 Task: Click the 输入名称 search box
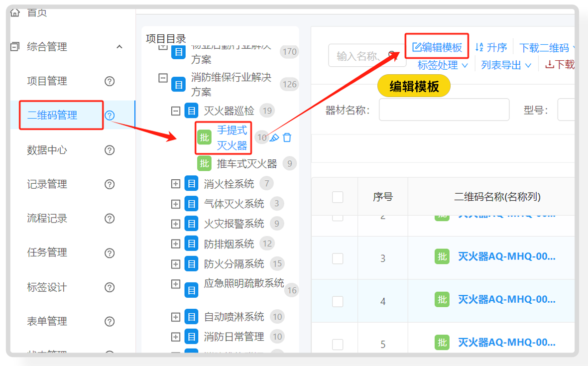(x=367, y=56)
